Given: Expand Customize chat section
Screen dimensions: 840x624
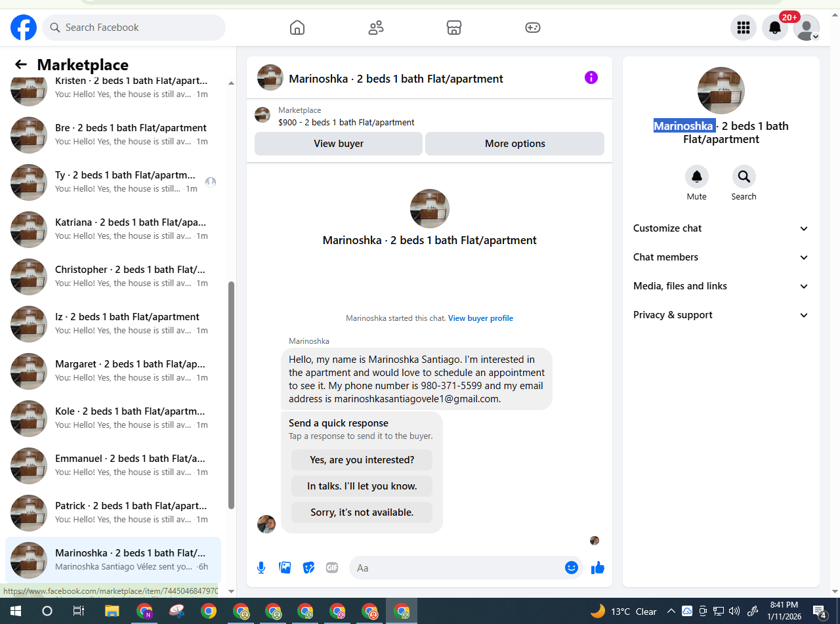Looking at the screenshot, I should tap(721, 228).
